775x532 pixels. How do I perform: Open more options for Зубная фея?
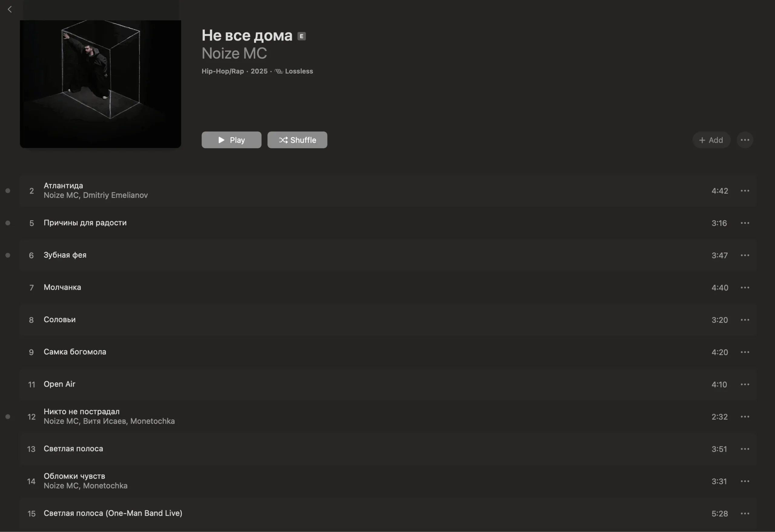pos(745,255)
